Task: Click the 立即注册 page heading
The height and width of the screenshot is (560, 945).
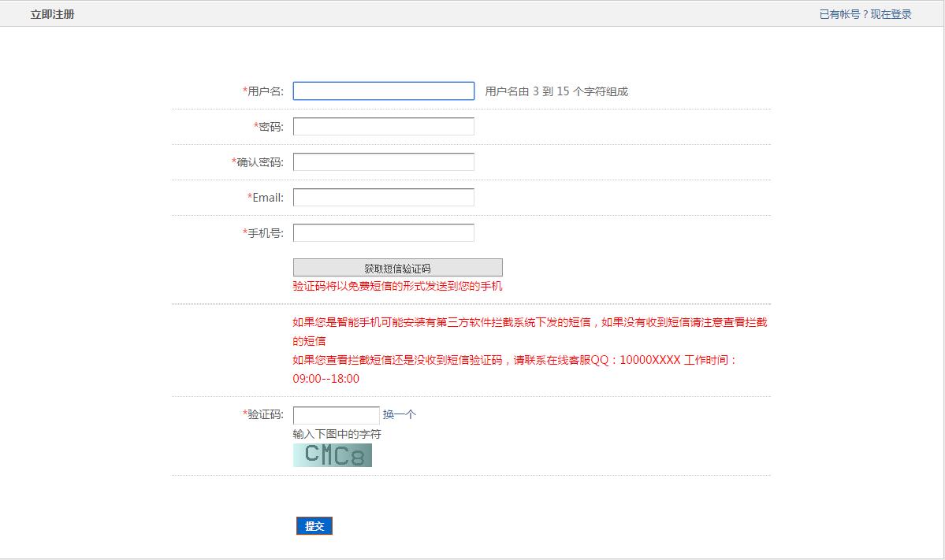Action: click(x=52, y=14)
